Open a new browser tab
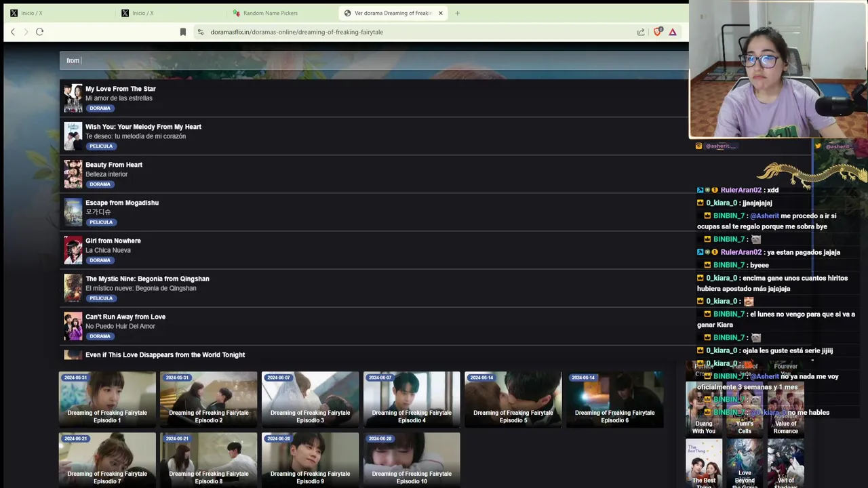The image size is (868, 488). [x=457, y=13]
